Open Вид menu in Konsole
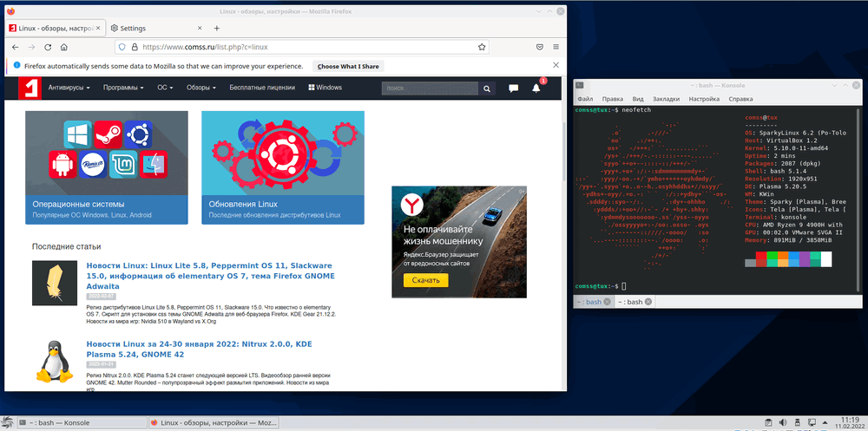 tap(638, 99)
